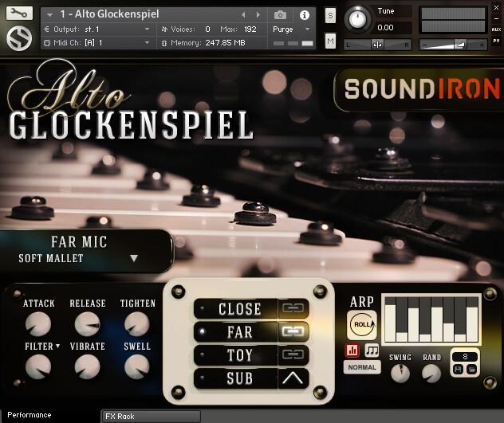
Task: Click the TOY mic button
Action: pyautogui.click(x=238, y=354)
